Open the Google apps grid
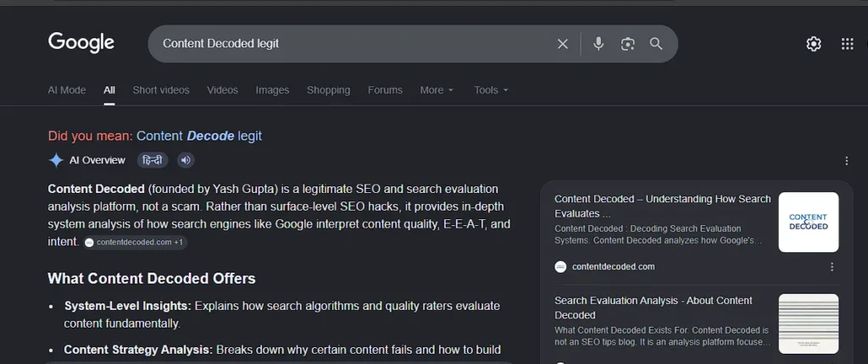The height and width of the screenshot is (364, 868). point(847,44)
